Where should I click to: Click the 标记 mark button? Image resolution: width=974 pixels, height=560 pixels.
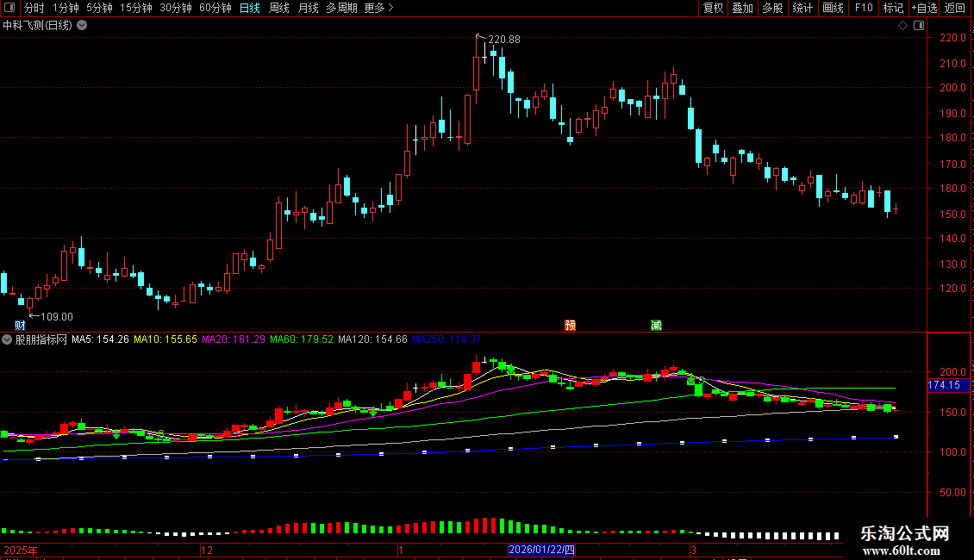893,8
